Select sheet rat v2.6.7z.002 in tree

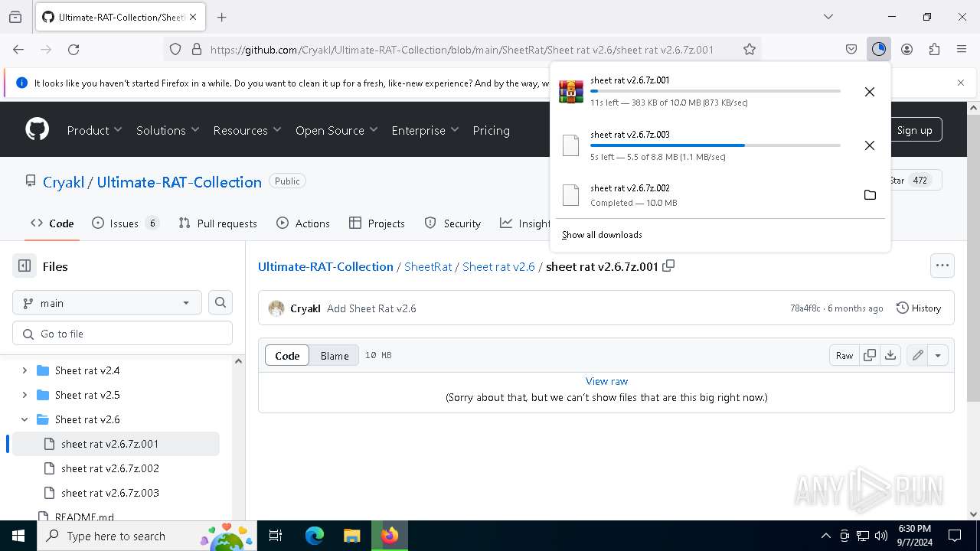click(x=116, y=468)
